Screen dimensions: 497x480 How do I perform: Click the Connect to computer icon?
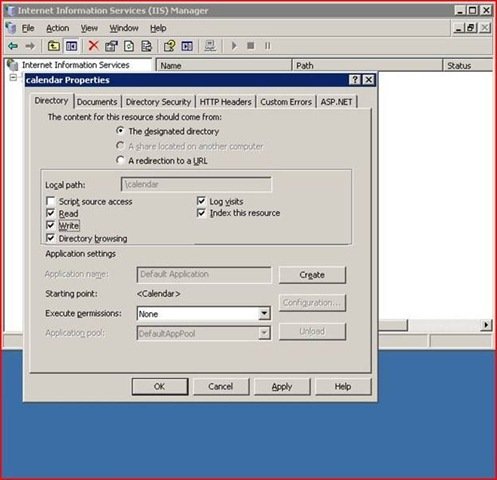point(210,46)
